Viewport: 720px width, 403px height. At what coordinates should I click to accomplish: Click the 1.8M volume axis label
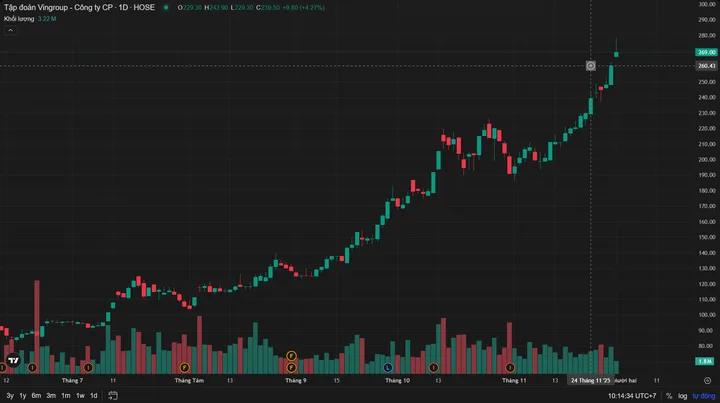705,361
